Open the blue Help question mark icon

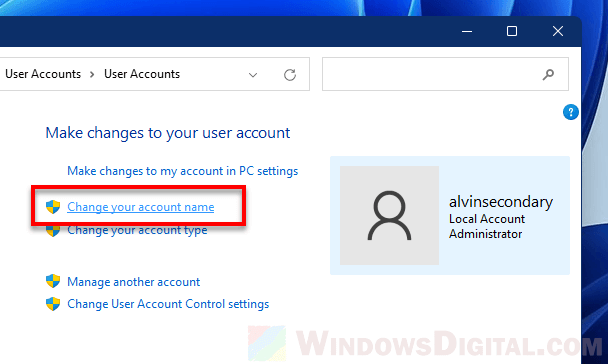[571, 112]
